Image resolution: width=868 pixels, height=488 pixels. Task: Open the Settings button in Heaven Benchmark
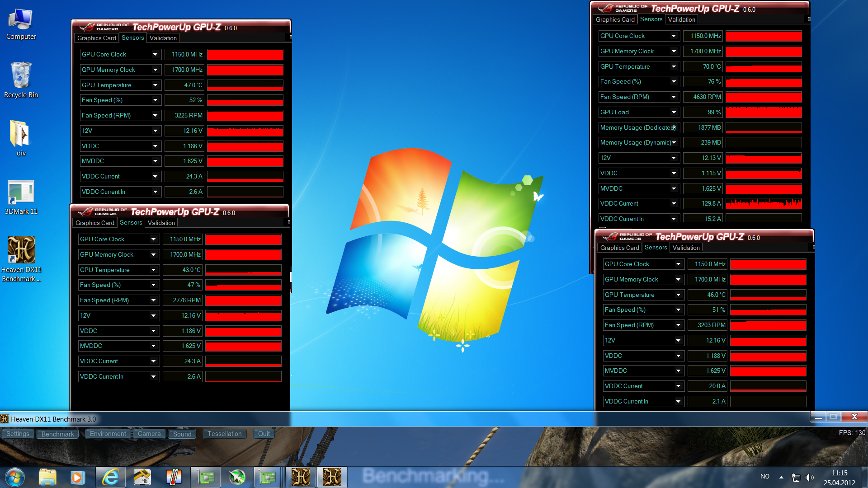[18, 434]
